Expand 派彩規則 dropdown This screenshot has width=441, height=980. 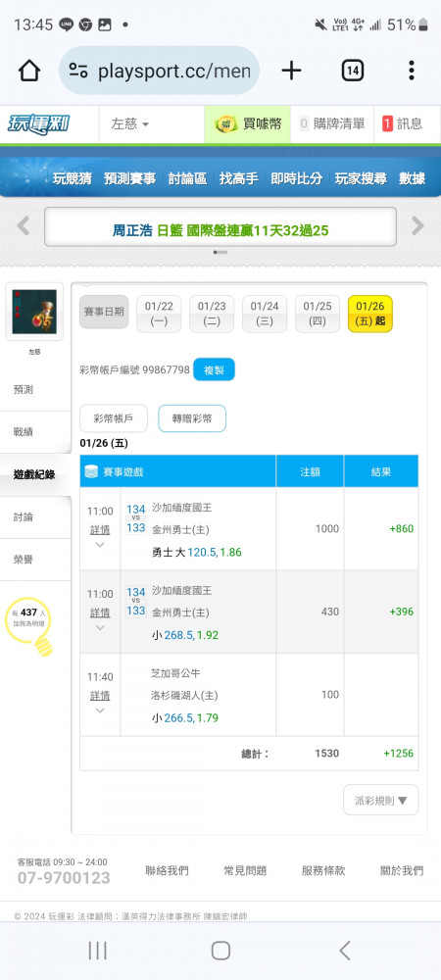click(381, 800)
